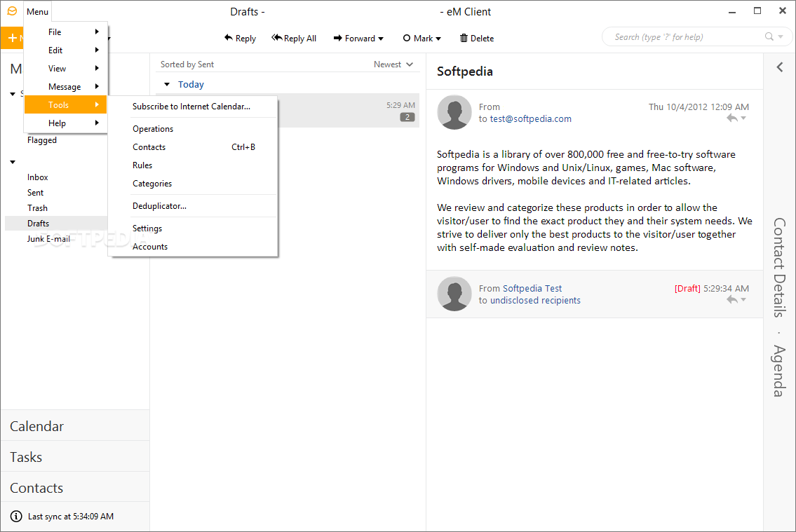Click the first message sender avatar

(454, 112)
